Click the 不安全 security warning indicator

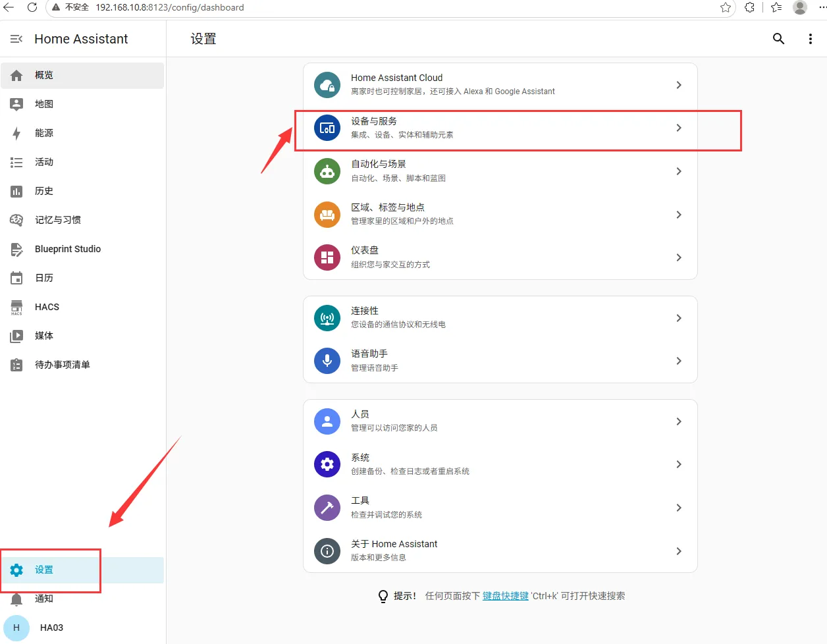[71, 7]
